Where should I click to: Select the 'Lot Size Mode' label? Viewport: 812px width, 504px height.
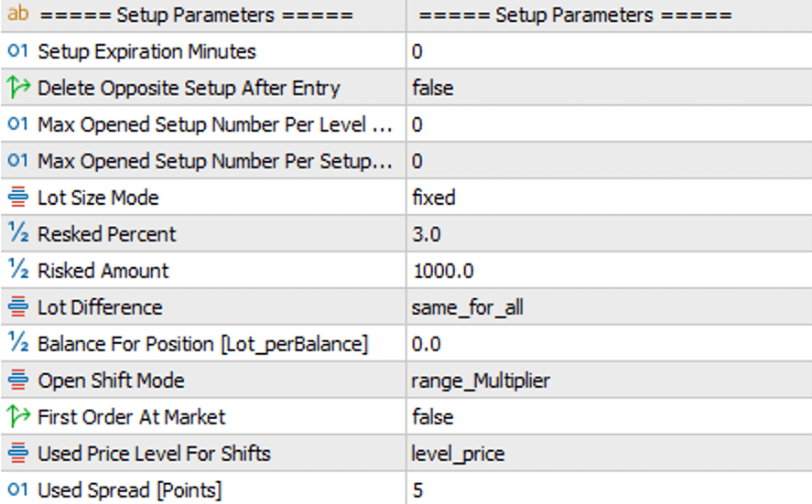click(x=98, y=198)
